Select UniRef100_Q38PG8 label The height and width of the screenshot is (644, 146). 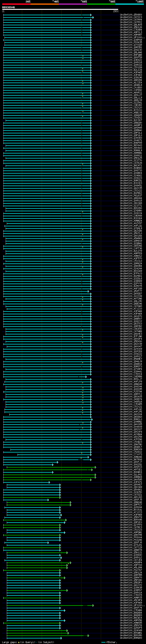click(x=131, y=40)
